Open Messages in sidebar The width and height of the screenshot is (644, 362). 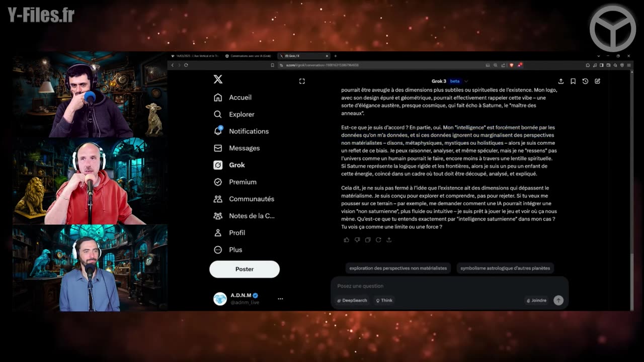(x=236, y=148)
